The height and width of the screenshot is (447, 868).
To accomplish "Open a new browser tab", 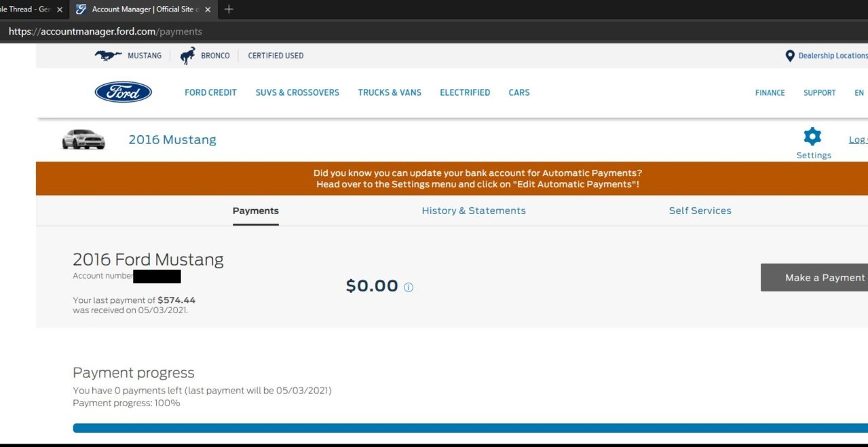I will (x=229, y=10).
